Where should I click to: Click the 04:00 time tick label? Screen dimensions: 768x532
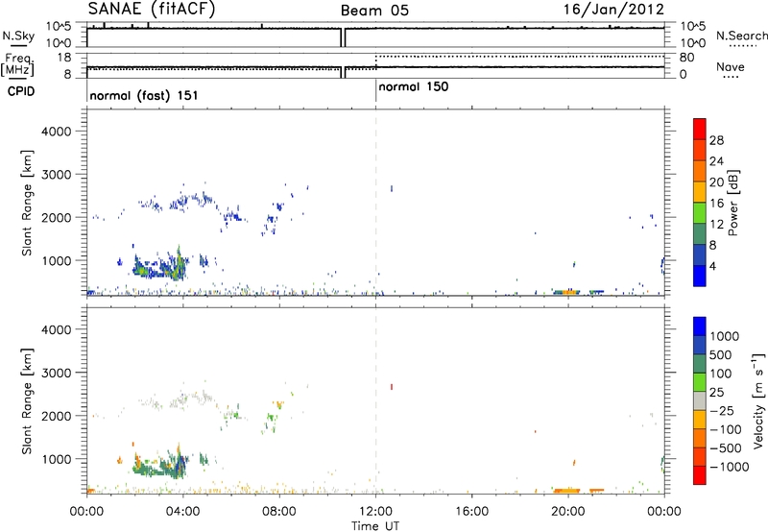point(182,512)
